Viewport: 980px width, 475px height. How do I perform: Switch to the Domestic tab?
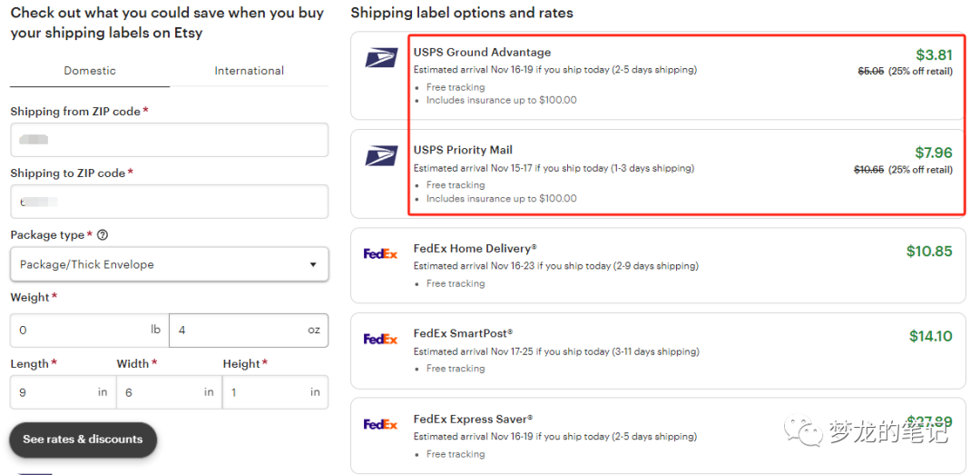pos(90,71)
